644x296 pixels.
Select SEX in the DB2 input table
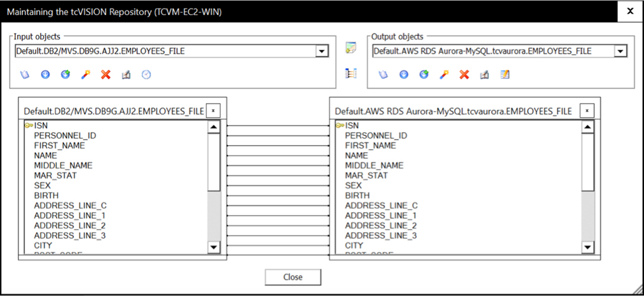(42, 185)
